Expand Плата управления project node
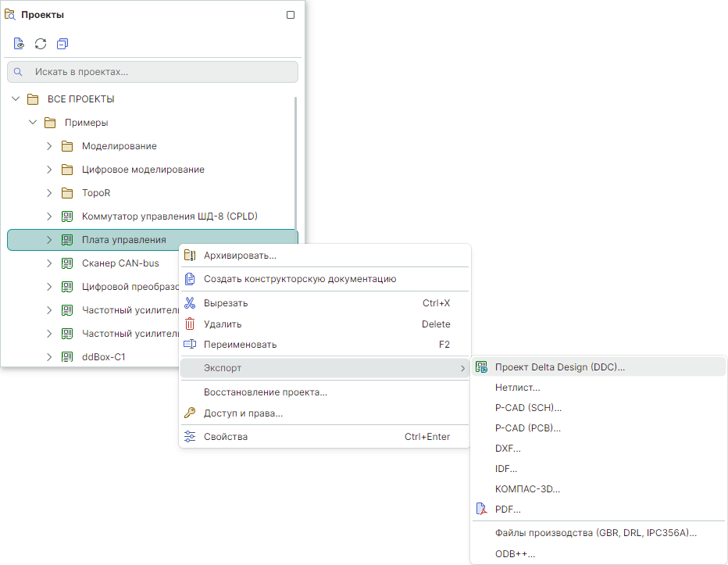728x565 pixels. 49,240
